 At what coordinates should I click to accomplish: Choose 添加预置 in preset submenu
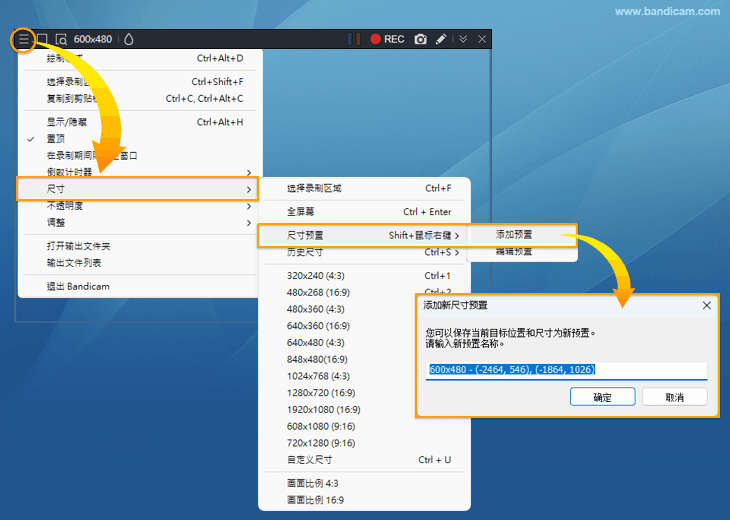click(523, 234)
